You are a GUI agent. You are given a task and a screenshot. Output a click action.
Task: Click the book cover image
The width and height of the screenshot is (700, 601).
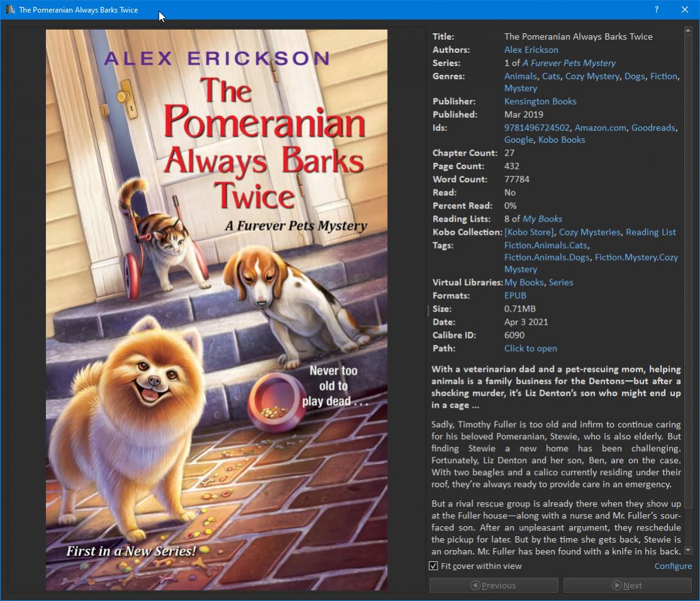[x=217, y=310]
